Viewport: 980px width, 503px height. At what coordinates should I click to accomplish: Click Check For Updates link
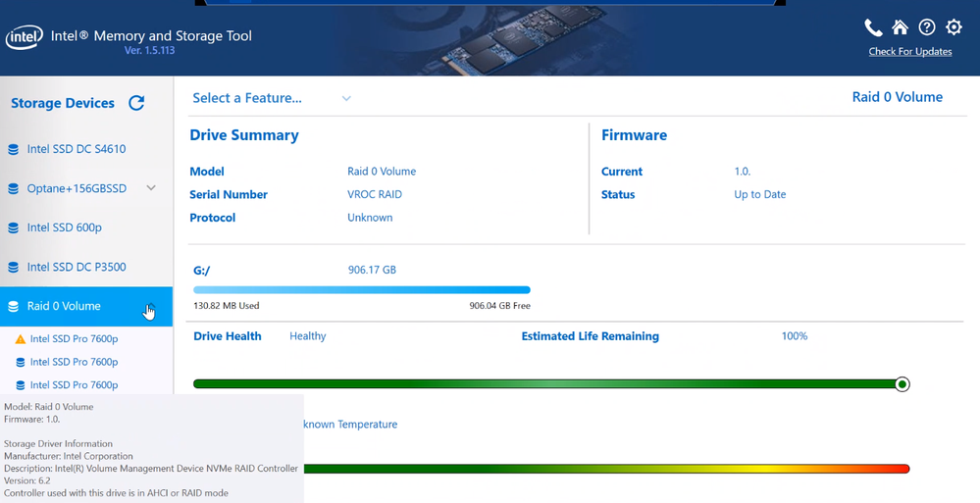tap(910, 52)
